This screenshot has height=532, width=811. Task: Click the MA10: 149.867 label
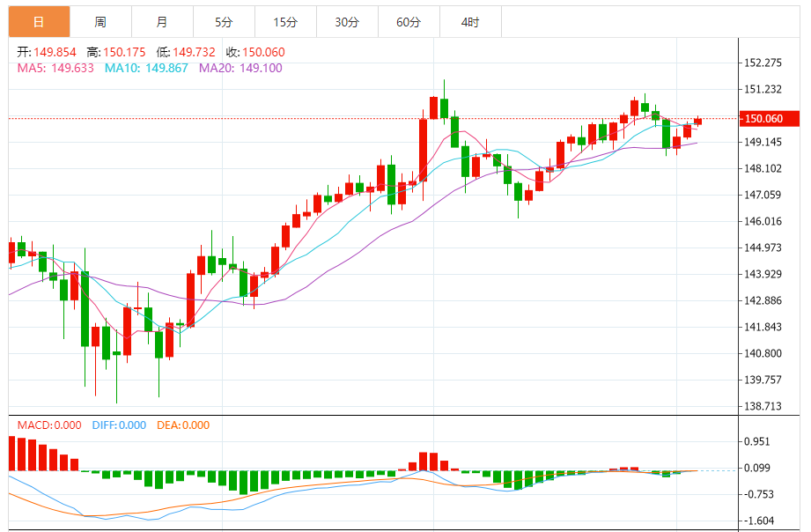point(146,69)
